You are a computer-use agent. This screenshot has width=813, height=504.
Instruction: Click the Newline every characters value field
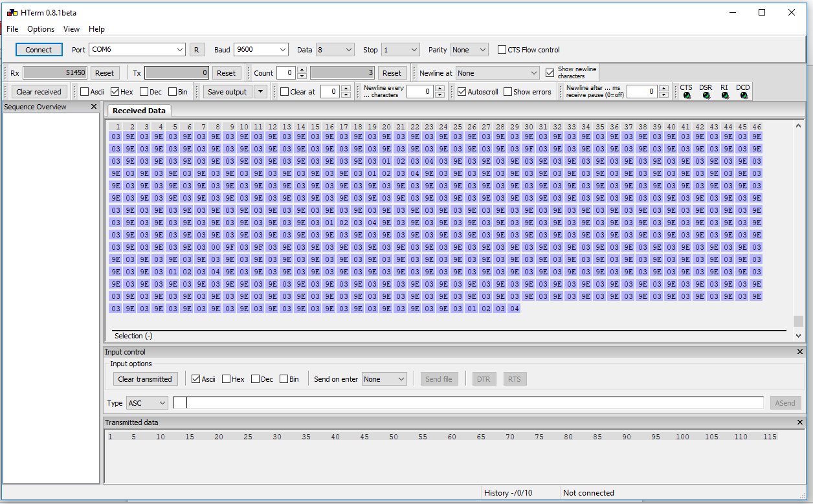(421, 92)
